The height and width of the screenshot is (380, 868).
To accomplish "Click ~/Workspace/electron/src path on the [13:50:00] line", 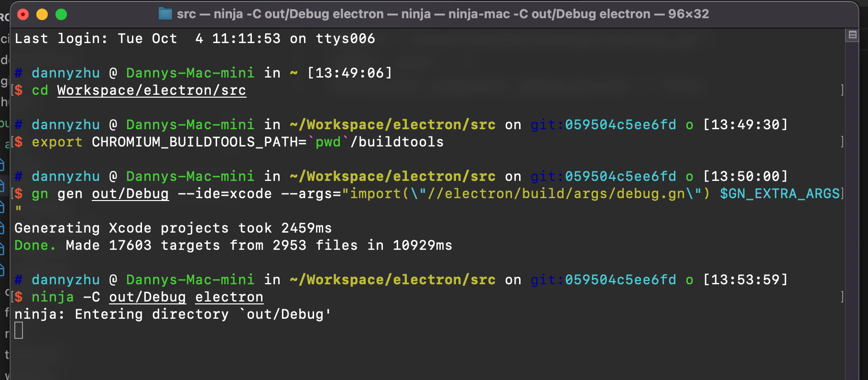I will point(392,177).
